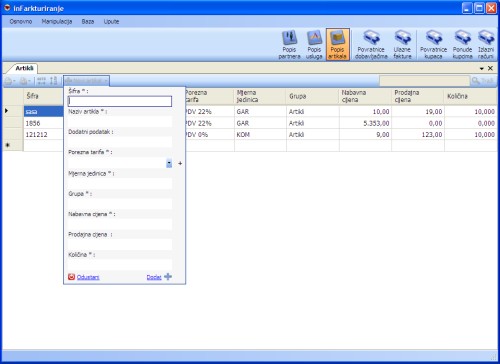The height and width of the screenshot is (364, 500).
Task: Click the toolbar search text box
Action: pos(424,81)
